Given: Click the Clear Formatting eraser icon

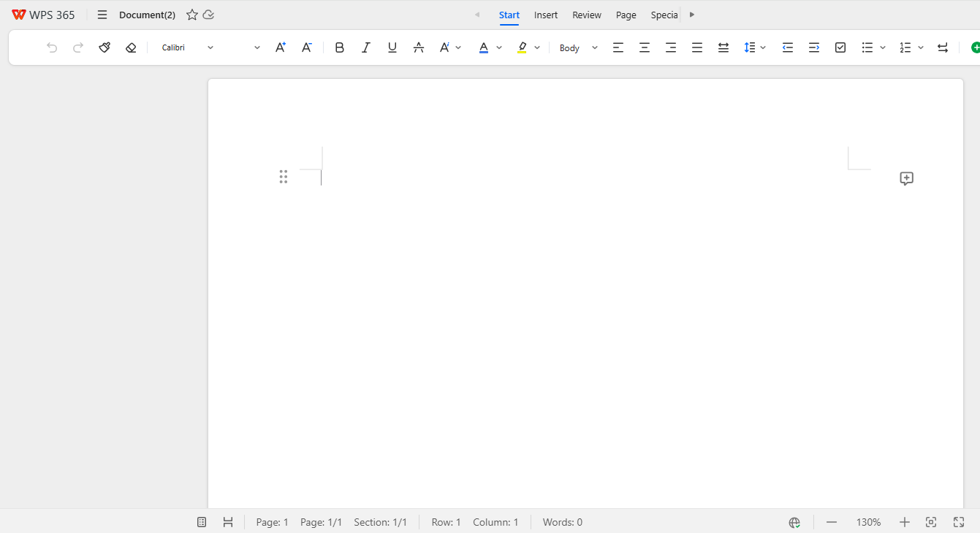Looking at the screenshot, I should 131,47.
